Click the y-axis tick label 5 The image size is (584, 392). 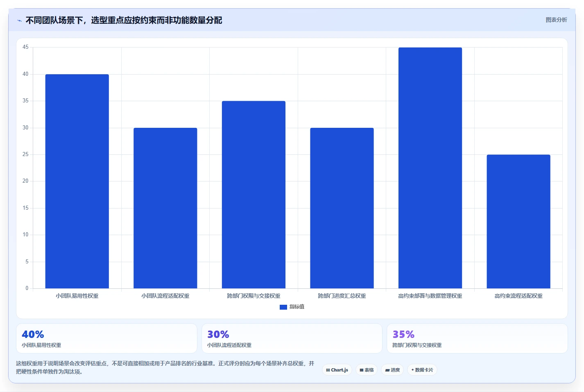tap(27, 261)
